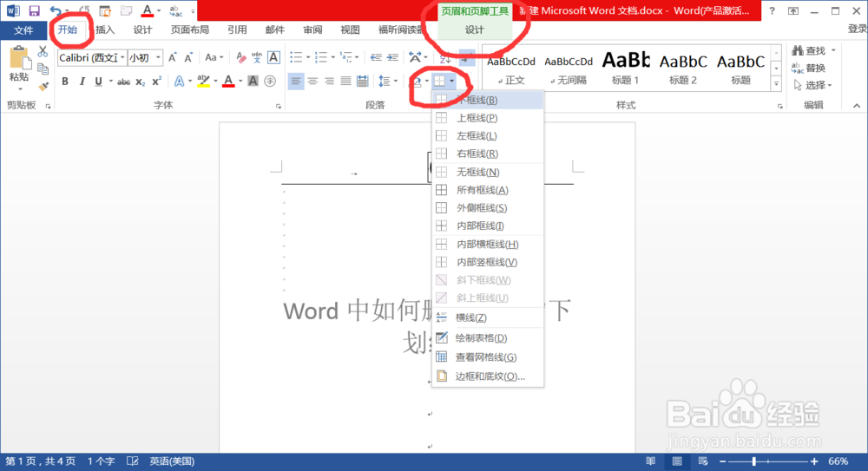
Task: Open the Calibri font name dropdown
Action: [x=122, y=57]
